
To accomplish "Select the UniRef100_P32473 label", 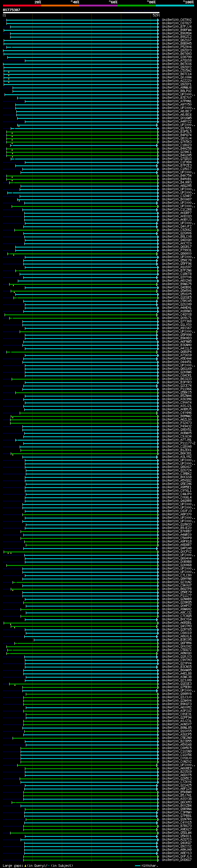I will click(176, 423).
